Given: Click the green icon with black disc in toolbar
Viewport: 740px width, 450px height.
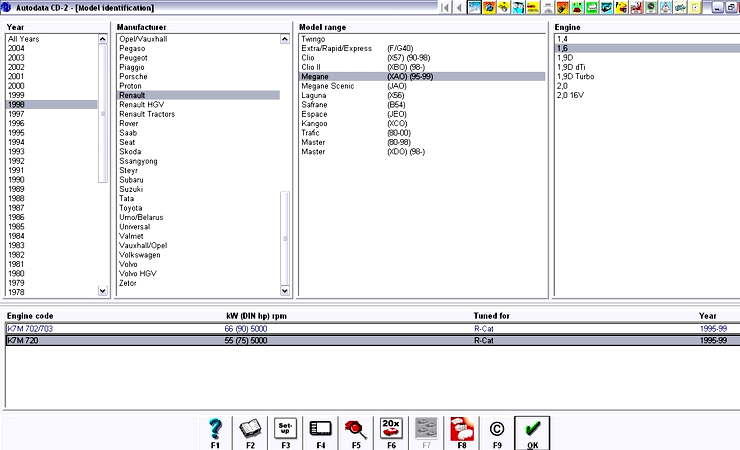Looking at the screenshot, I should [650, 8].
